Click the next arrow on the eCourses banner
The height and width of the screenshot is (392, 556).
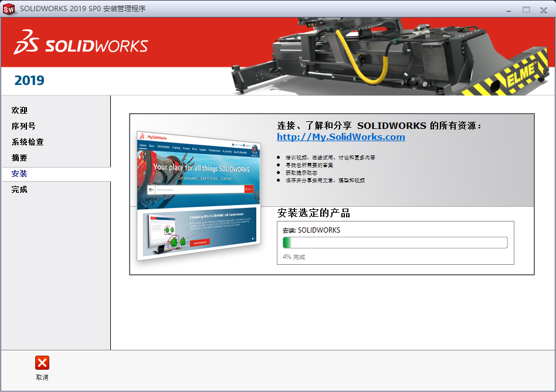[253, 239]
